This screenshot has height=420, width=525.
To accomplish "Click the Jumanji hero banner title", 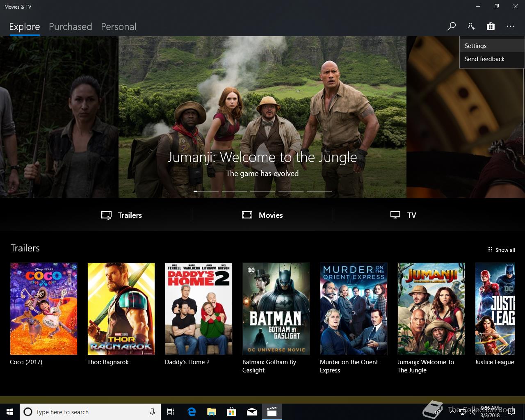I will coord(262,157).
